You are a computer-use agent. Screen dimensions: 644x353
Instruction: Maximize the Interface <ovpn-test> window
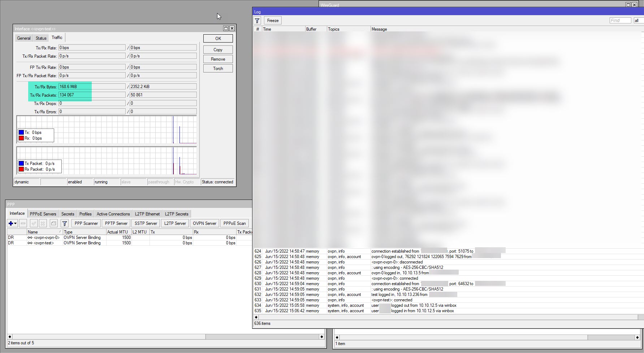(x=226, y=29)
